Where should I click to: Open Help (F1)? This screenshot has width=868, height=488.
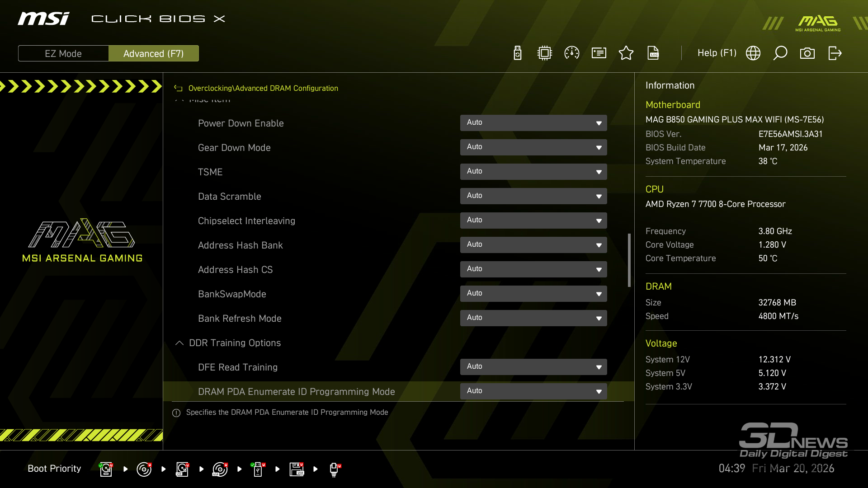point(717,53)
